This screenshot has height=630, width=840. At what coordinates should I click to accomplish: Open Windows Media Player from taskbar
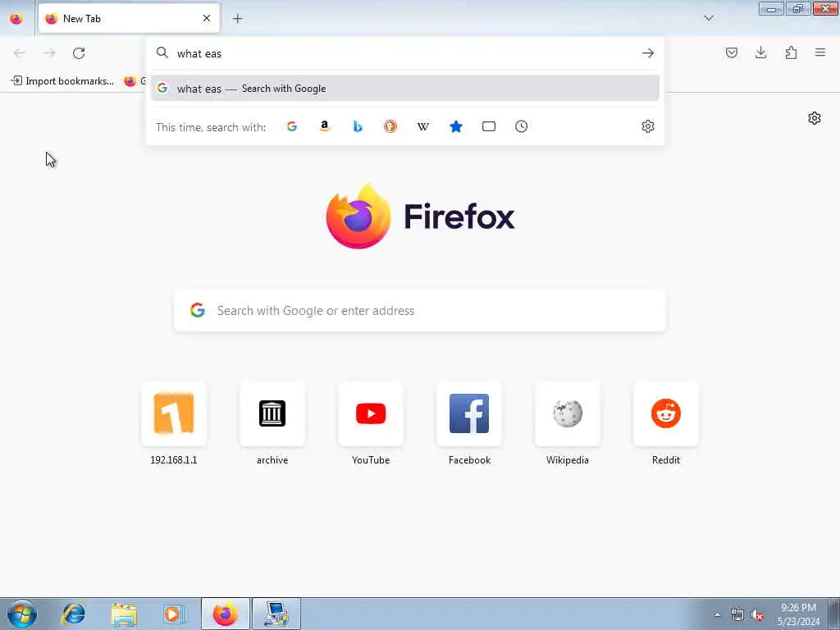(x=173, y=614)
